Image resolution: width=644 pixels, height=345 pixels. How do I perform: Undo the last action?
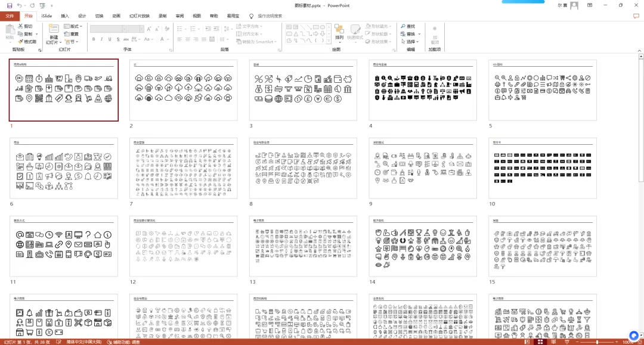[19, 5]
